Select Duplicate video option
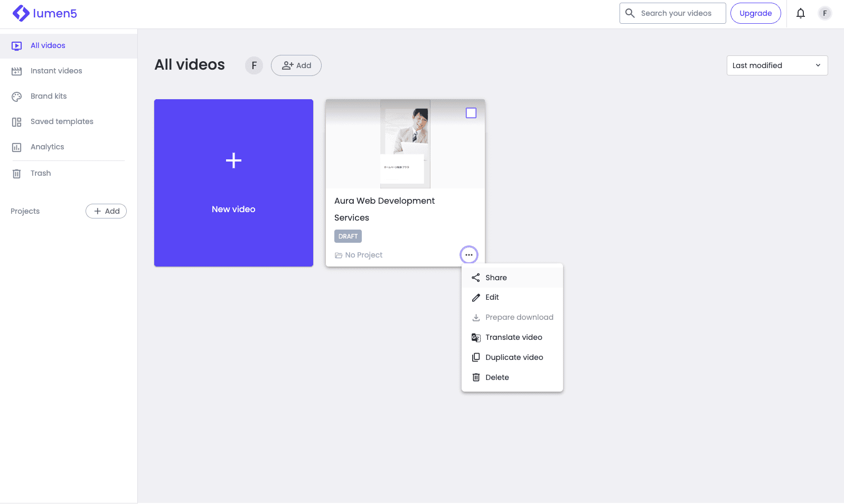 coord(514,357)
